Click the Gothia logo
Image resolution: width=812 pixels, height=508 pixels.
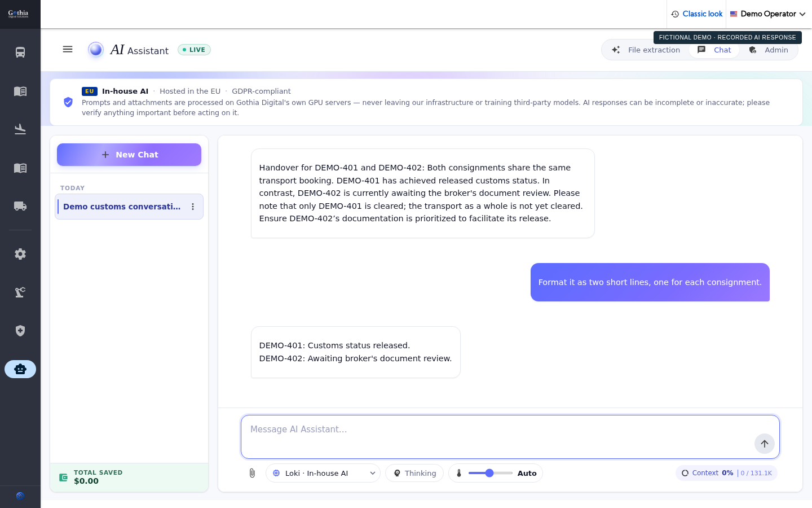[x=18, y=14]
